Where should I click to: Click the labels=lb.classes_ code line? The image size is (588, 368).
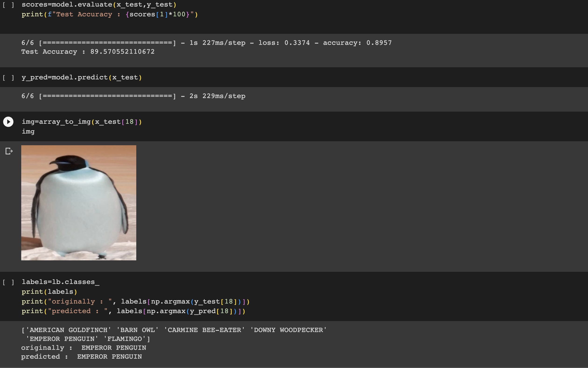point(61,282)
